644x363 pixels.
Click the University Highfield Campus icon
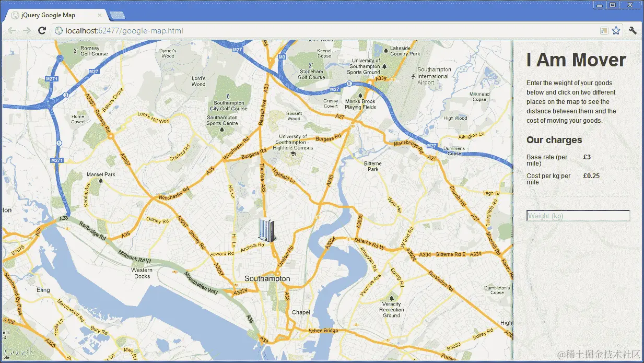(293, 154)
